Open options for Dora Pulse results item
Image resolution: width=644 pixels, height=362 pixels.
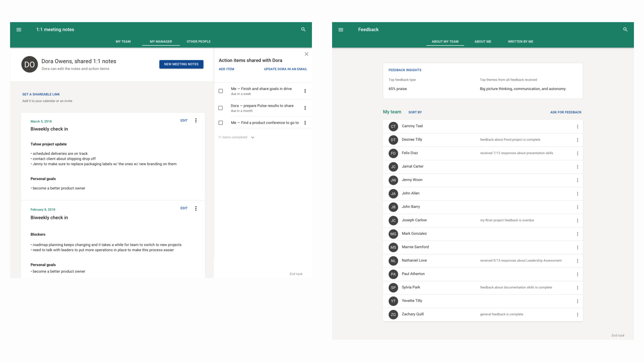coord(305,108)
